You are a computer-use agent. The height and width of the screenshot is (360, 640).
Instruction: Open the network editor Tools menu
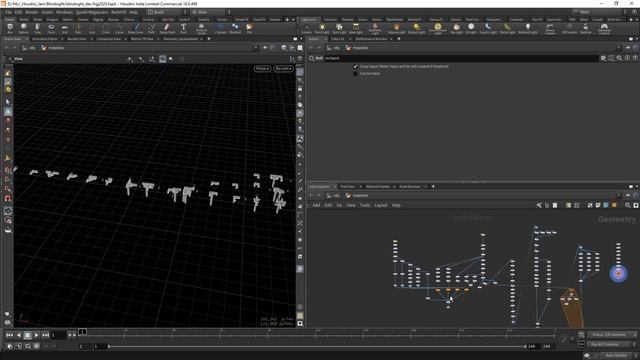[365, 205]
